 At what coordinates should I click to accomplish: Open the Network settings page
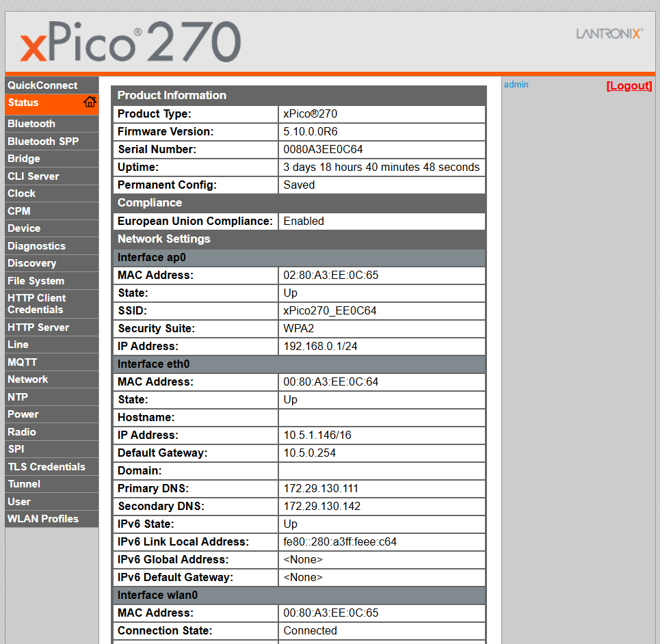(x=28, y=379)
